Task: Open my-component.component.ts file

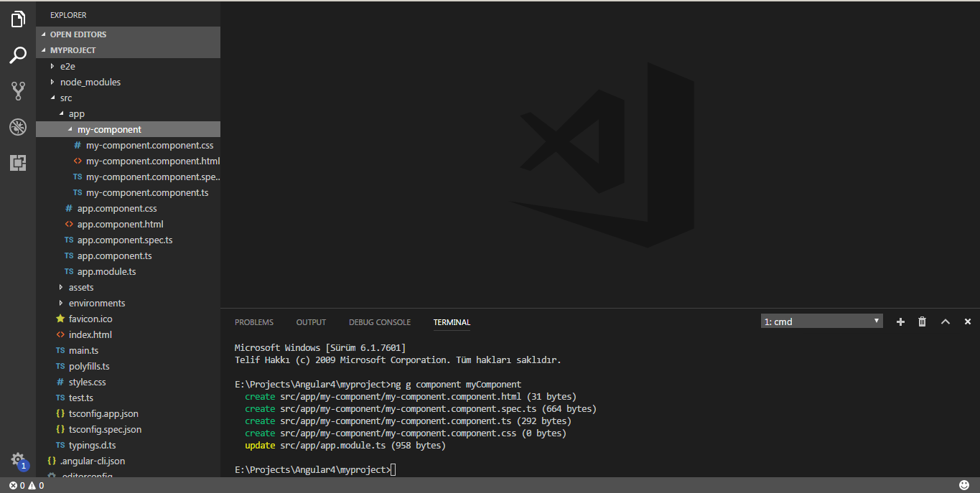Action: 128,192
